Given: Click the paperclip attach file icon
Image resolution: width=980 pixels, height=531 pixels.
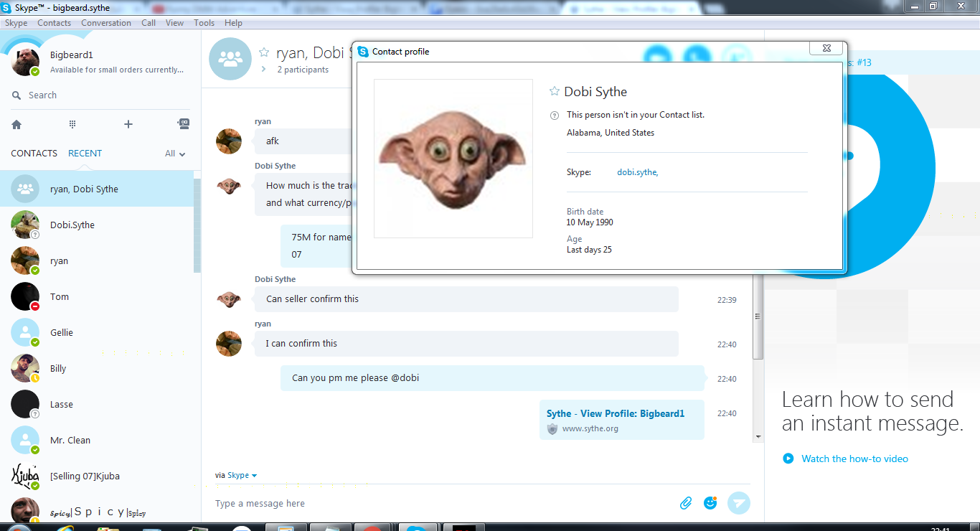Looking at the screenshot, I should click(x=686, y=503).
